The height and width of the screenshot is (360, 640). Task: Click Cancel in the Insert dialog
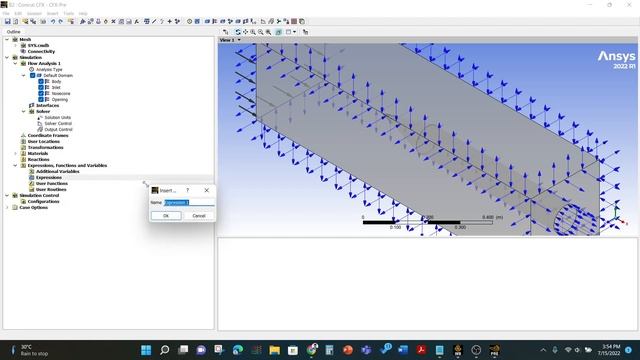coord(199,216)
